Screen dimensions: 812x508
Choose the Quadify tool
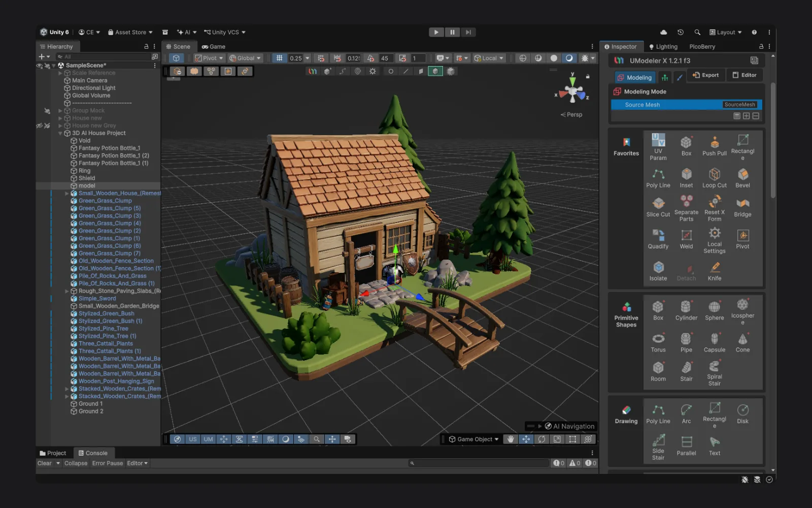tap(658, 239)
